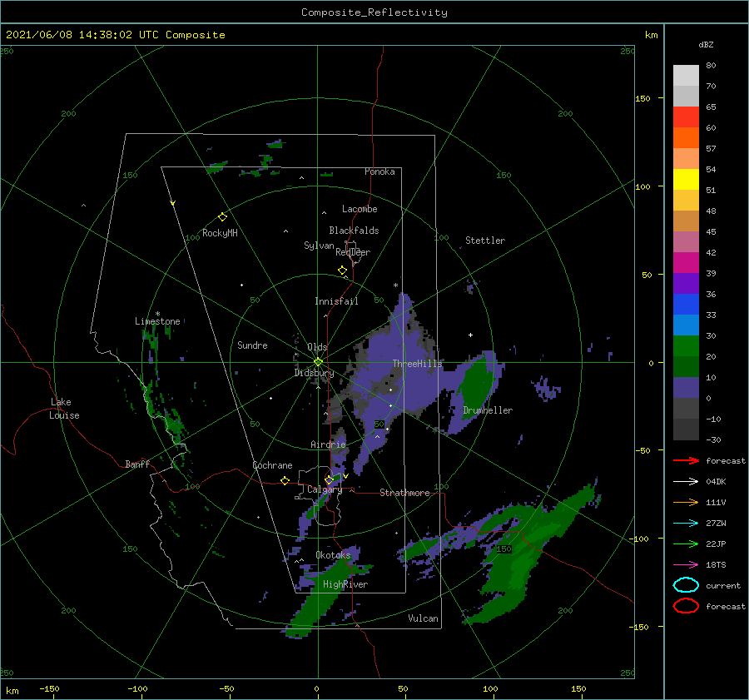Click the Lacombe city label

360,209
